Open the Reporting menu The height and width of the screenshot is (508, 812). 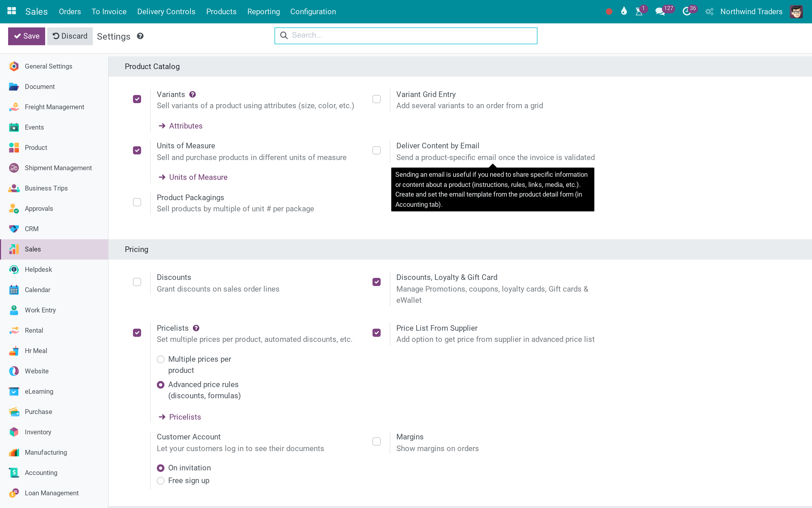263,12
